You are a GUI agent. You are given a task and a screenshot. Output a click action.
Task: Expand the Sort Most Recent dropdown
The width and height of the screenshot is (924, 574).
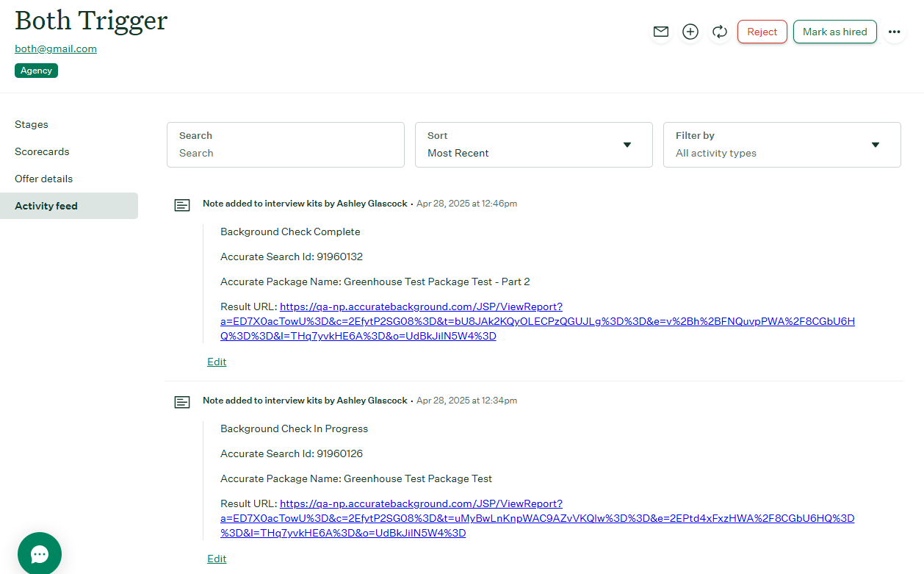coord(533,145)
